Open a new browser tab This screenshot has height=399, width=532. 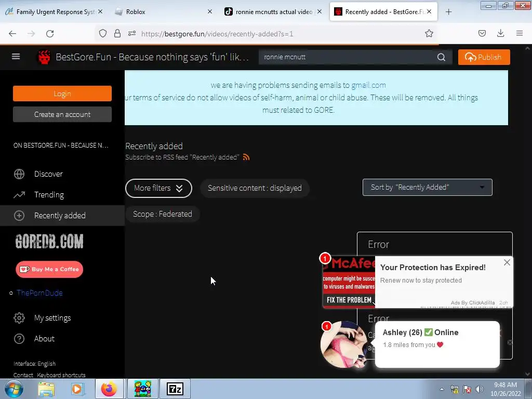click(448, 12)
